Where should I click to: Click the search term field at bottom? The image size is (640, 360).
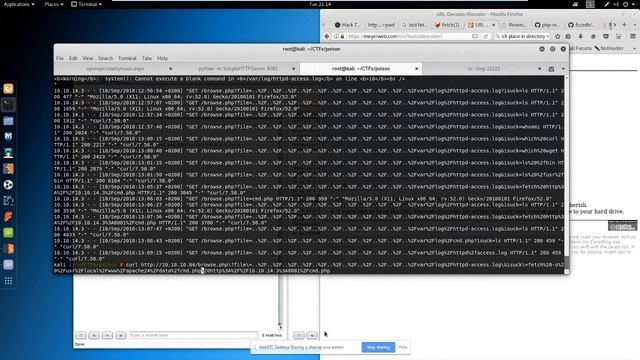193,335
